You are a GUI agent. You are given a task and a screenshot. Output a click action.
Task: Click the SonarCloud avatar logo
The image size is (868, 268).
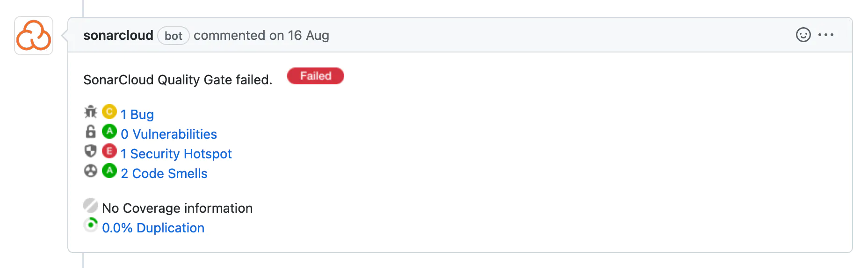34,36
